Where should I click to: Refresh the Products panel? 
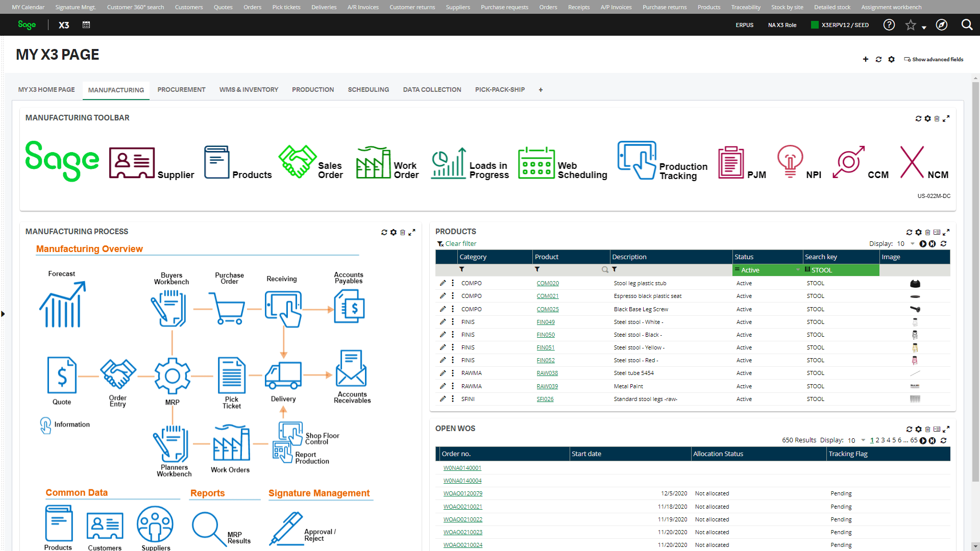point(909,232)
